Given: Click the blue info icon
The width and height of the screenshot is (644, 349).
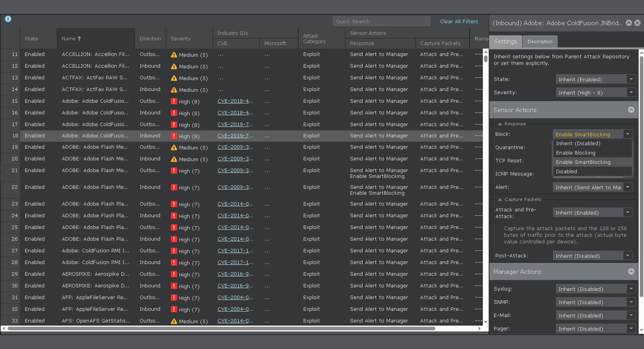Looking at the screenshot, I should coord(8,19).
